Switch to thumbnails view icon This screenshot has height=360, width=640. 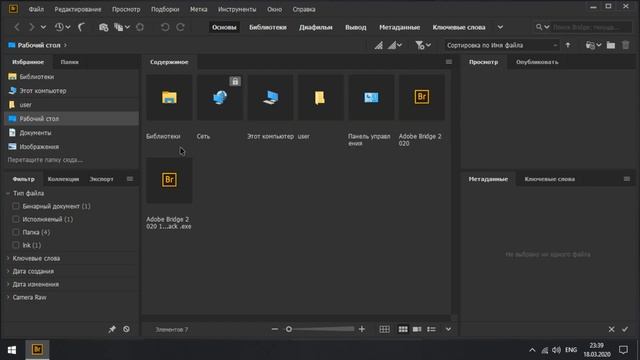[x=403, y=329]
